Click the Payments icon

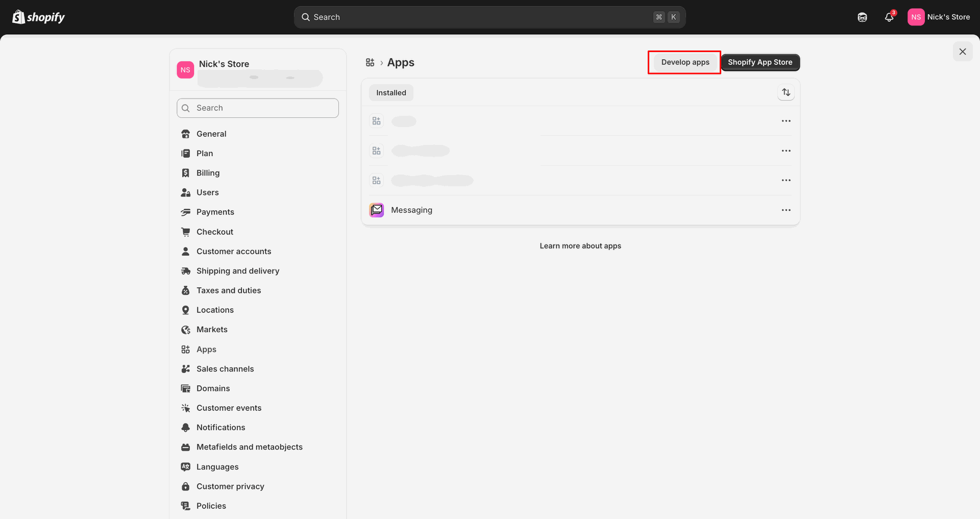click(186, 212)
